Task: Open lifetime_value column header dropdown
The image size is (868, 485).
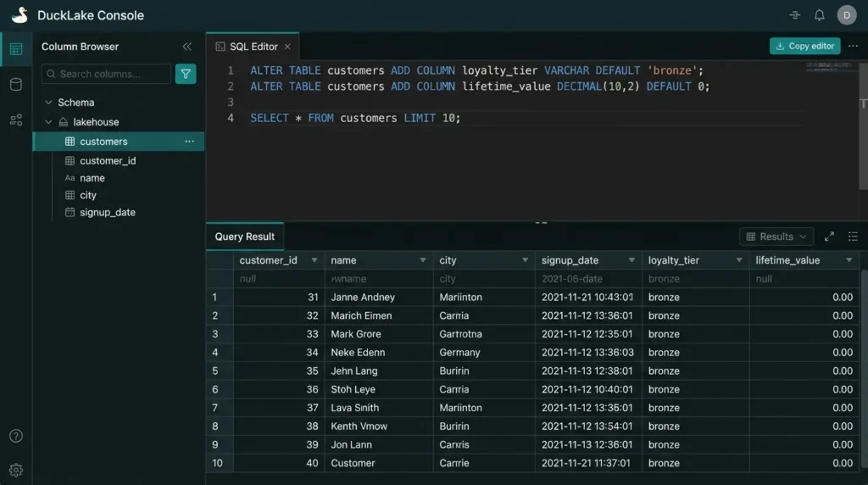Action: 849,260
